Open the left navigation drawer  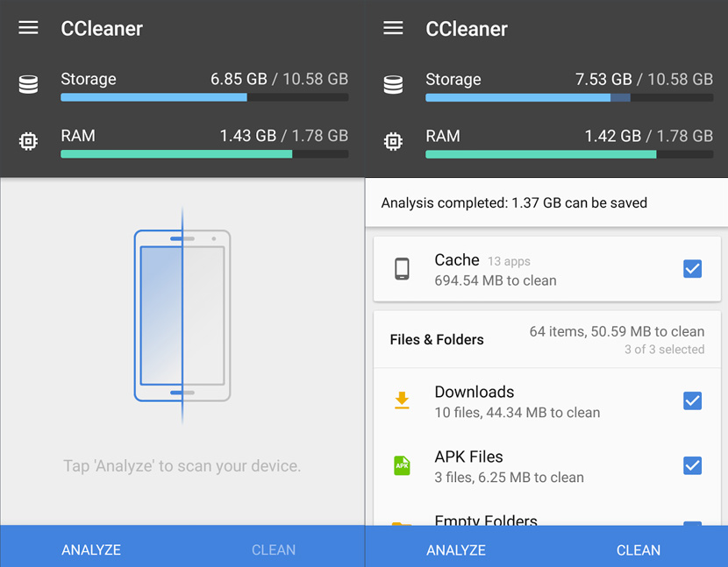click(28, 27)
